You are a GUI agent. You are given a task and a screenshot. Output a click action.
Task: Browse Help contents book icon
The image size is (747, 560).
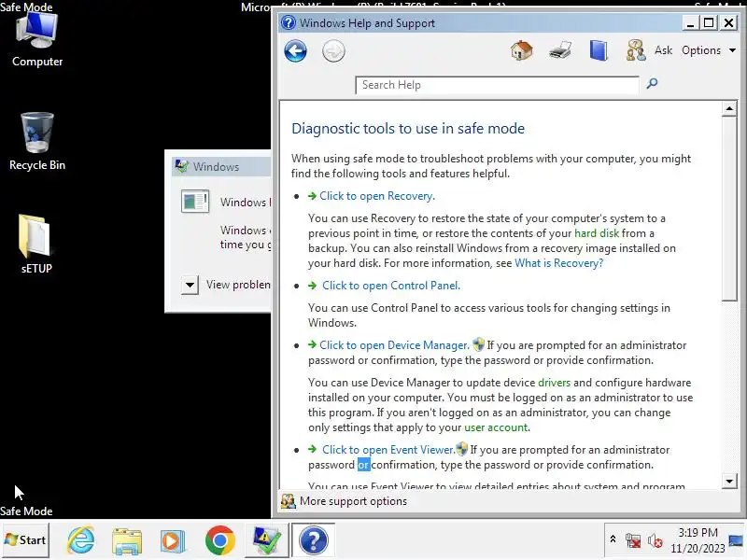point(599,50)
